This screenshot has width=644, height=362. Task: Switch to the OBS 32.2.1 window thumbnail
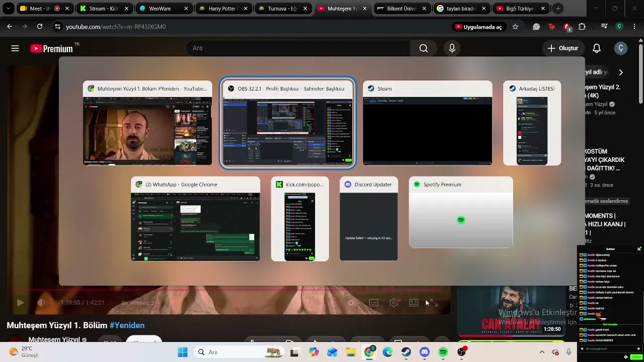pyautogui.click(x=288, y=123)
